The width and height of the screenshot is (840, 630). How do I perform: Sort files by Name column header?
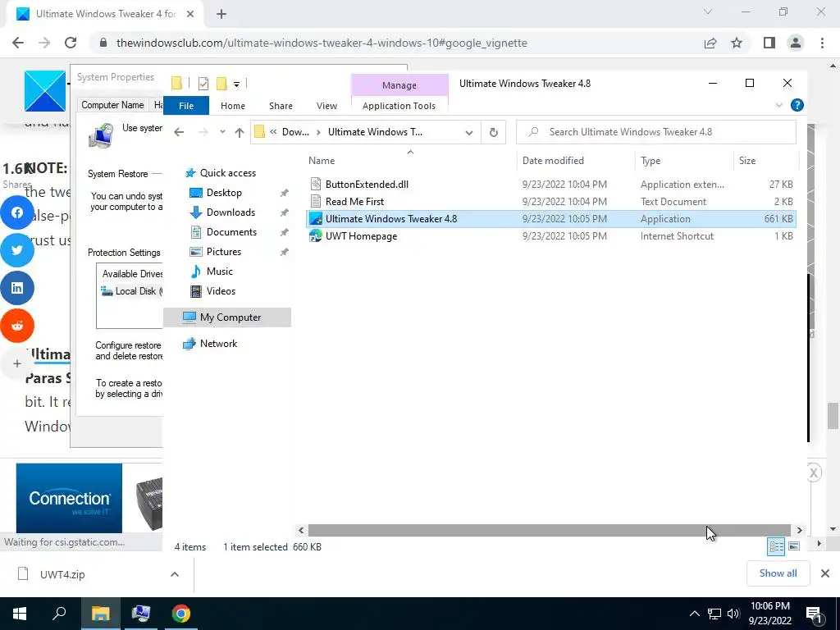(x=322, y=161)
